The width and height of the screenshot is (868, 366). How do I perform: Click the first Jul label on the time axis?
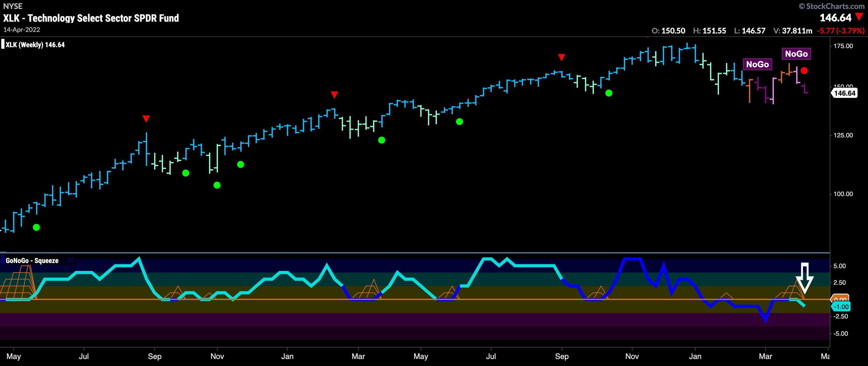(84, 356)
